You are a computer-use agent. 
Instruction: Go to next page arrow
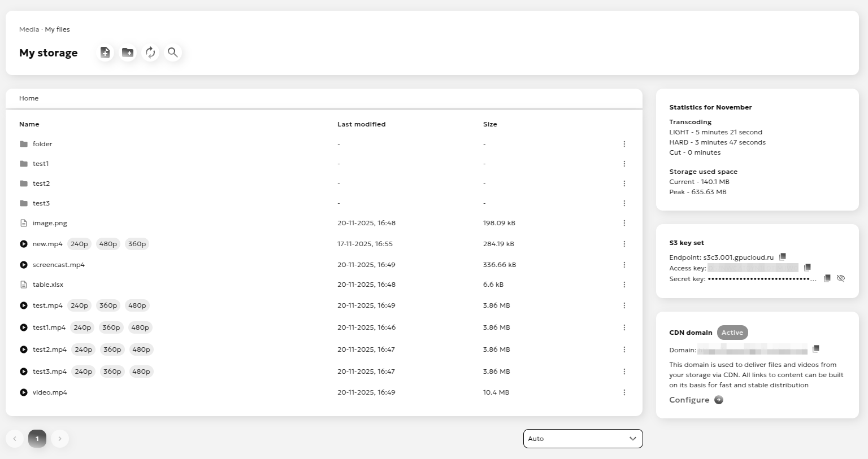click(x=60, y=439)
